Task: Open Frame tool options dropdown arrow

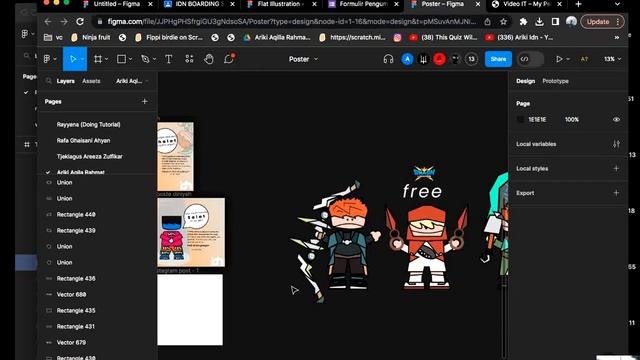Action: coord(107,60)
